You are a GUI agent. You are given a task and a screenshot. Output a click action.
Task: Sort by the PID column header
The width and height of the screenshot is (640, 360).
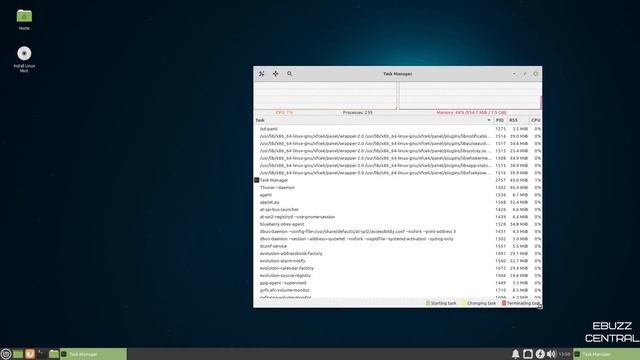click(500, 120)
